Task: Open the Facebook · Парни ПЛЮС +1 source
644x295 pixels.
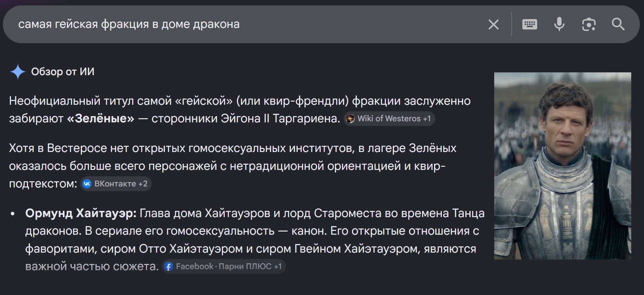Action: coord(224,266)
